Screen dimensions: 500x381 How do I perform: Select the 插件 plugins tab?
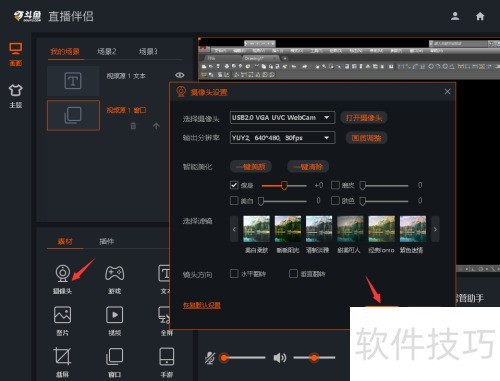106,241
